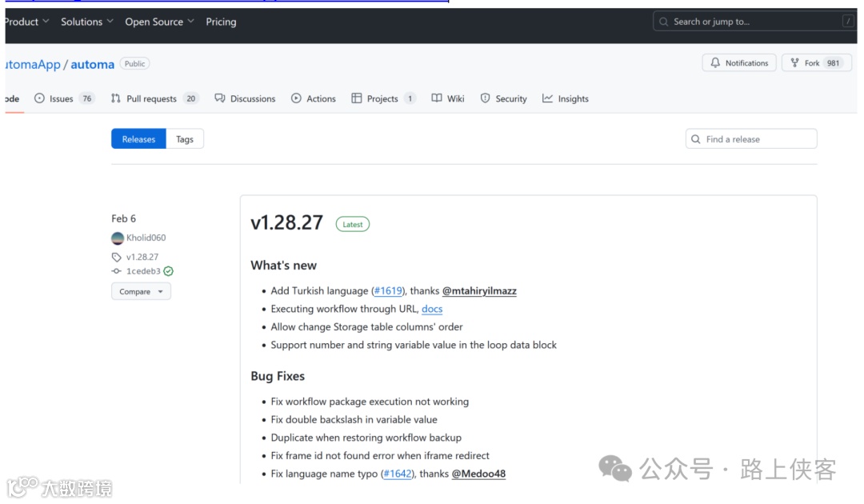864x504 pixels.
Task: Open the @Medoo48 profile
Action: (x=478, y=474)
